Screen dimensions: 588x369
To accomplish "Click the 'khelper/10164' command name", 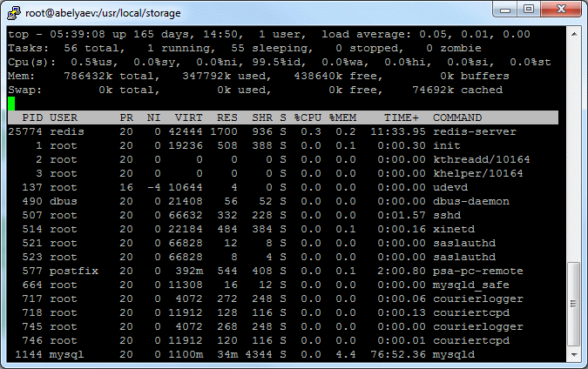I will click(478, 173).
